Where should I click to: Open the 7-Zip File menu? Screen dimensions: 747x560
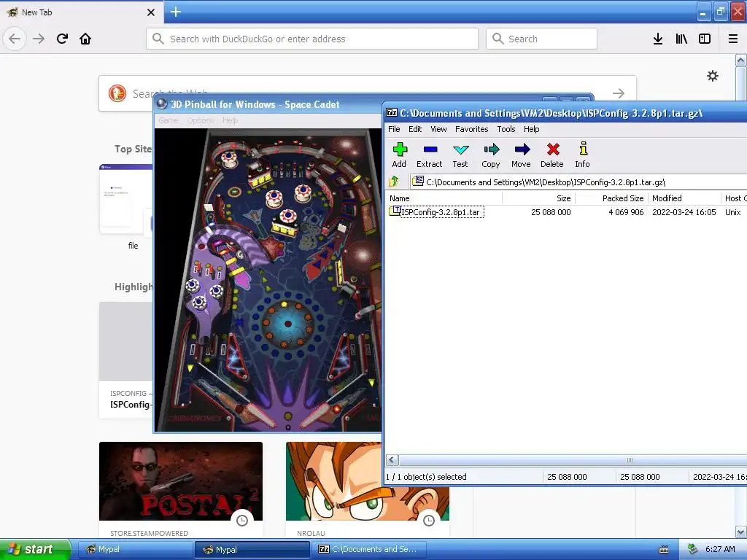394,129
